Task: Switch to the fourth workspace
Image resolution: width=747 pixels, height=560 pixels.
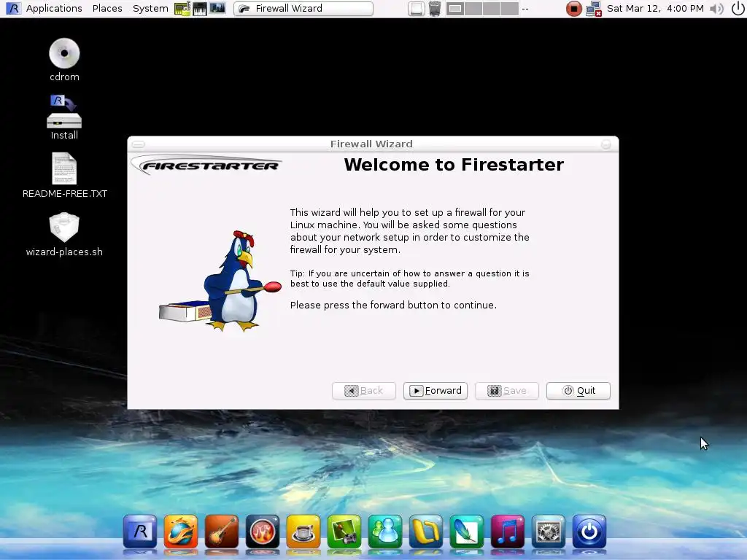Action: [x=509, y=9]
